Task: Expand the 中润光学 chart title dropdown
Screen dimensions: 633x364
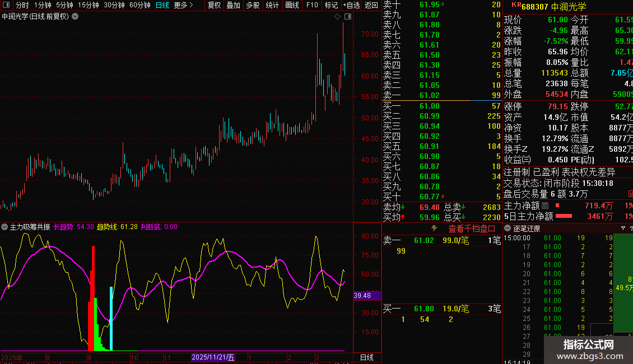Action: (76, 17)
